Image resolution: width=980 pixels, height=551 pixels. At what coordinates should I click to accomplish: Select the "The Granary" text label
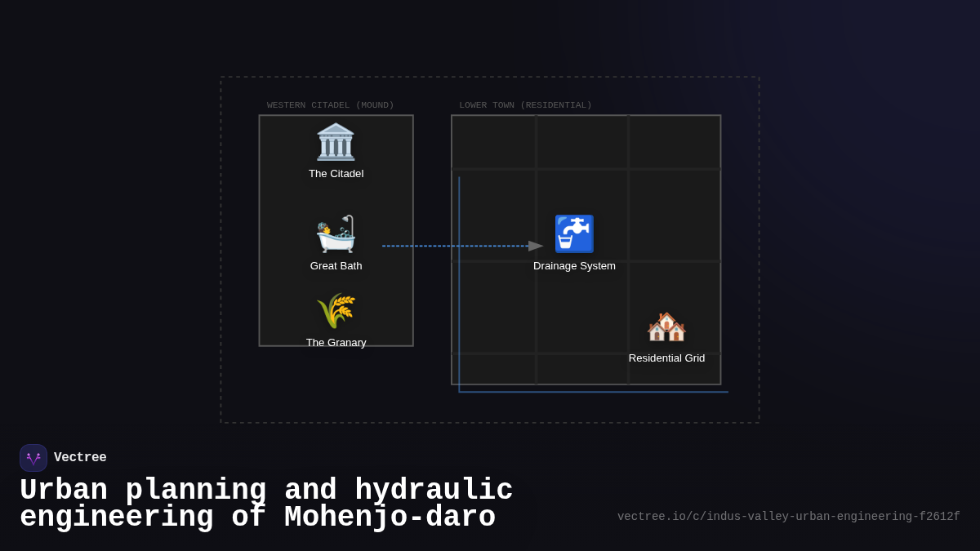(x=336, y=343)
